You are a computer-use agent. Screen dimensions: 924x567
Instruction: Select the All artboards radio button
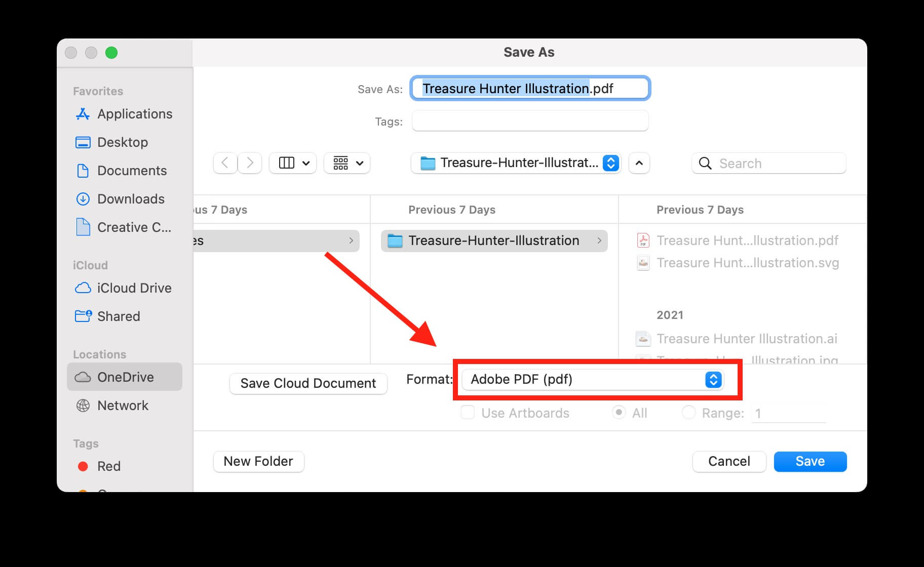point(619,413)
